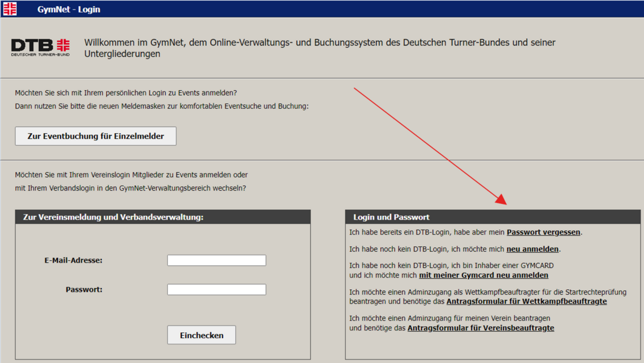This screenshot has width=644, height=363.
Task: Focus the E-Mail-Adresse input field
Action: (x=217, y=260)
